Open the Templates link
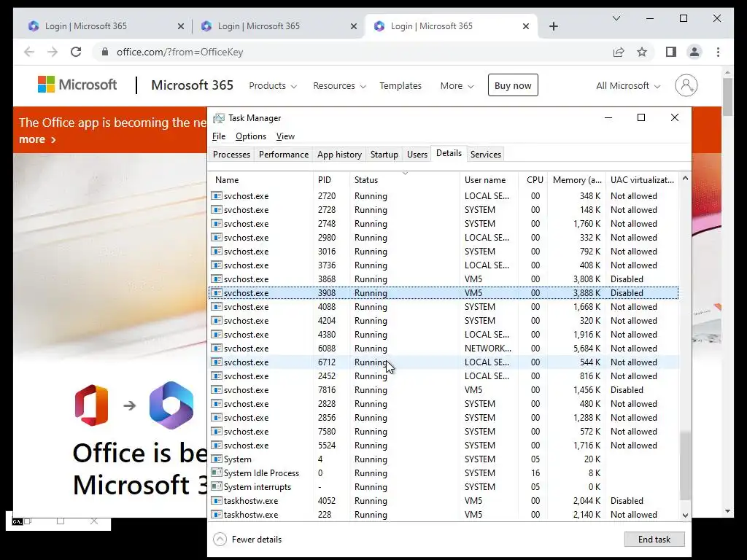This screenshot has width=747, height=560. tap(400, 86)
